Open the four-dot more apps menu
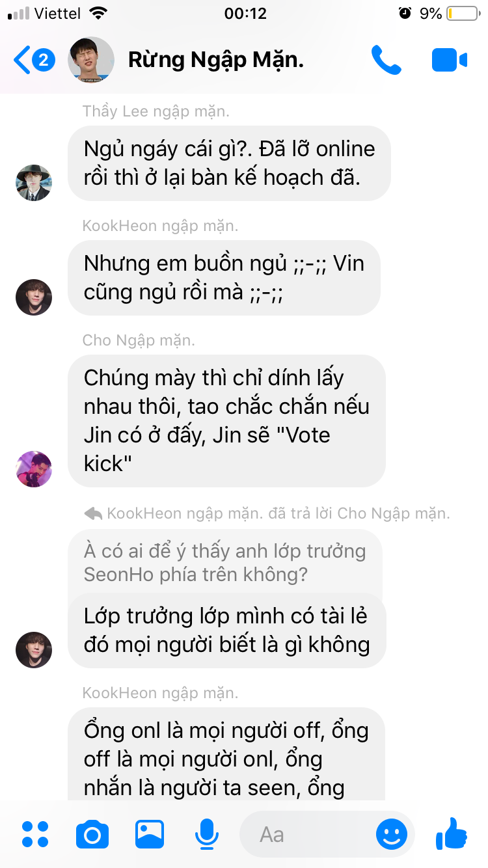Image resolution: width=488 pixels, height=868 pixels. point(35,834)
